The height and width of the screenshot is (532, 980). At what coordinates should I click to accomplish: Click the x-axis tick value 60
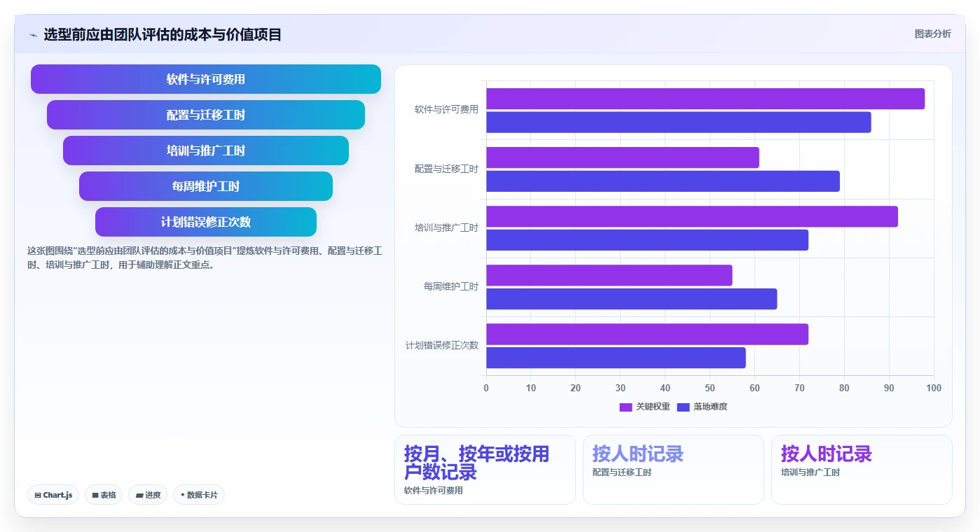pyautogui.click(x=754, y=388)
